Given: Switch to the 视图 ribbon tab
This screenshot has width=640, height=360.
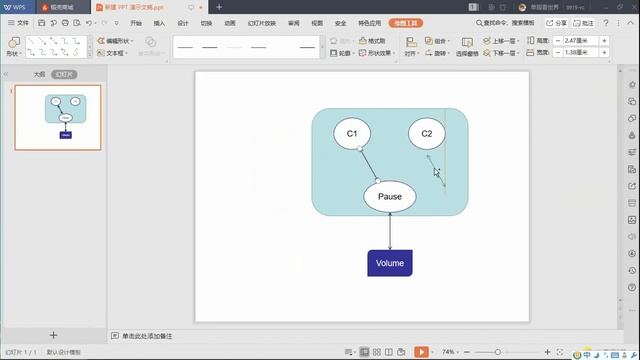Looking at the screenshot, I should pos(317,23).
